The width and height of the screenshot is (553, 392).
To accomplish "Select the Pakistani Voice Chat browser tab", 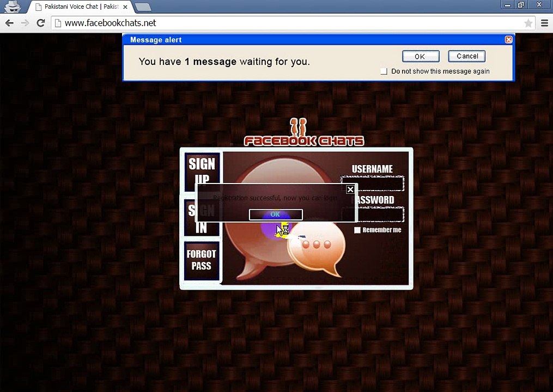I will point(80,7).
